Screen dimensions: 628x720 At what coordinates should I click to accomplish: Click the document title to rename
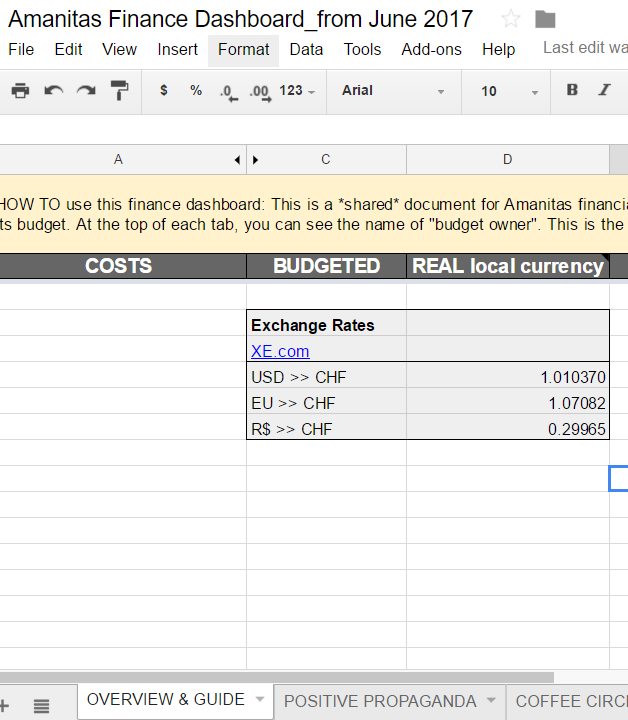[241, 19]
